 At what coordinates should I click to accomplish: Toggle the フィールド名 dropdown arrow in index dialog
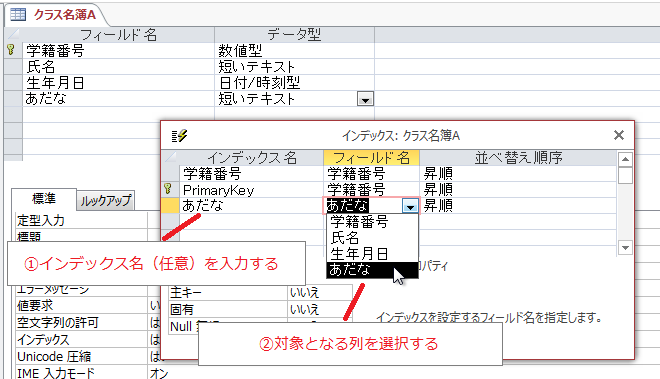[x=410, y=206]
